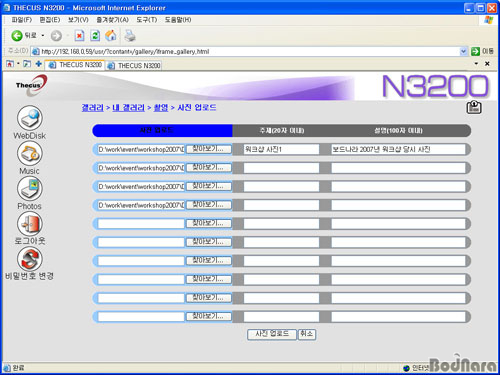Click the upload icon below the N3200 logo
Viewport: 500px width, 375px height.
474,107
